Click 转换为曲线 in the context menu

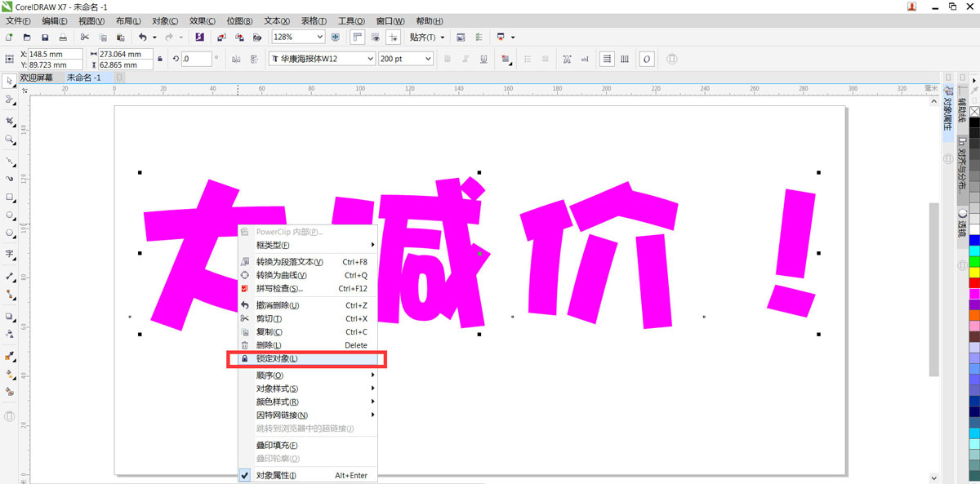coord(282,274)
